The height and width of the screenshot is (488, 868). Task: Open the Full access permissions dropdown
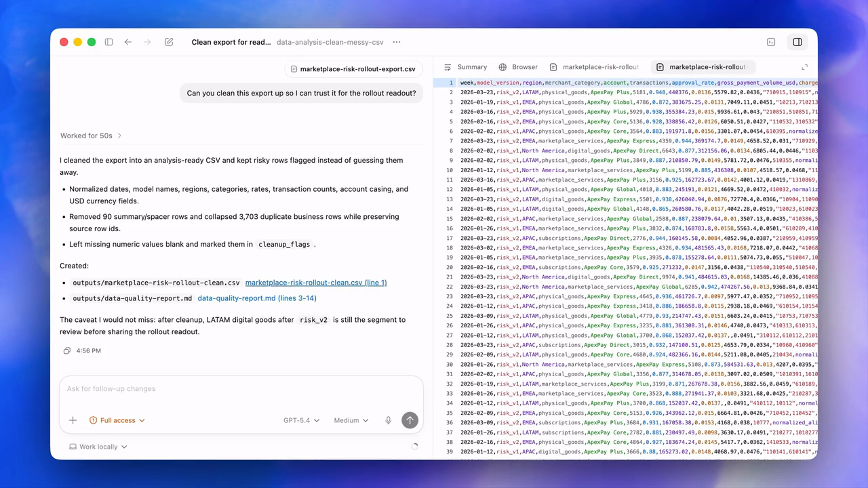tap(117, 420)
